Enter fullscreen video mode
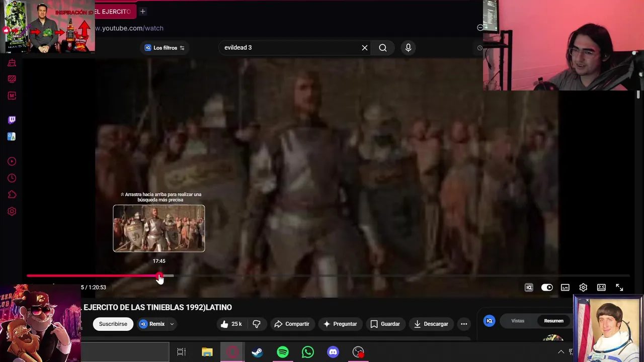The width and height of the screenshot is (644, 362). pyautogui.click(x=619, y=288)
